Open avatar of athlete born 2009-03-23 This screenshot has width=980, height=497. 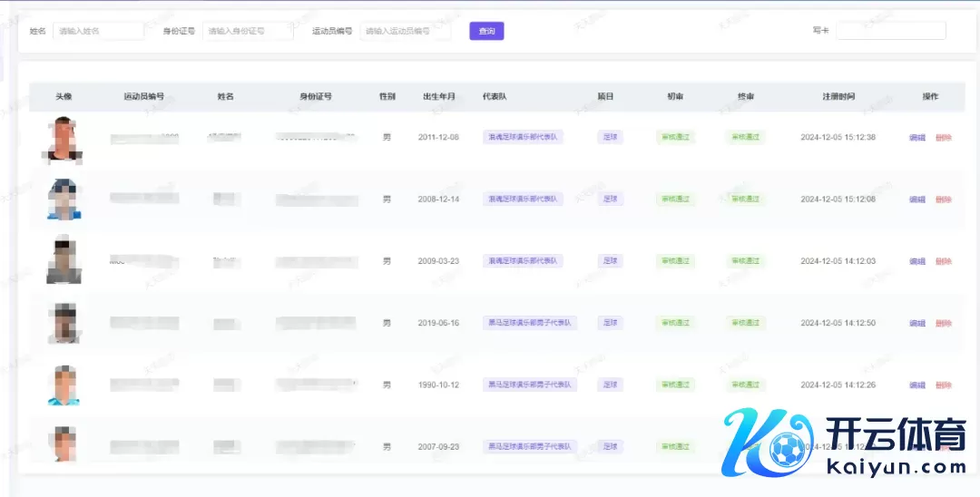[x=64, y=260]
